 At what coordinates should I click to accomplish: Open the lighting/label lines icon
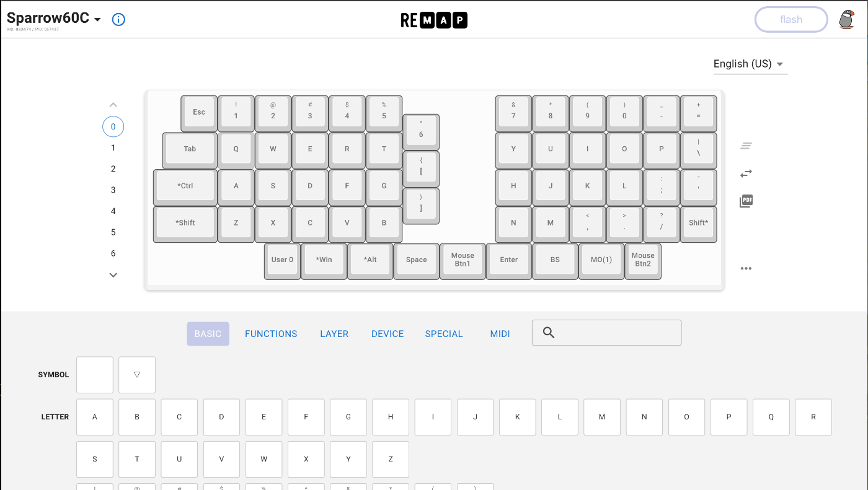(x=746, y=146)
